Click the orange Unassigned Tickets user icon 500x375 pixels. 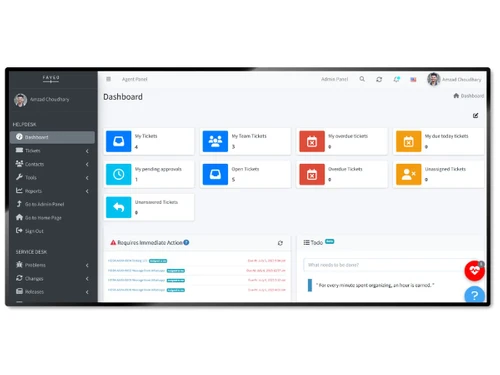(x=409, y=174)
